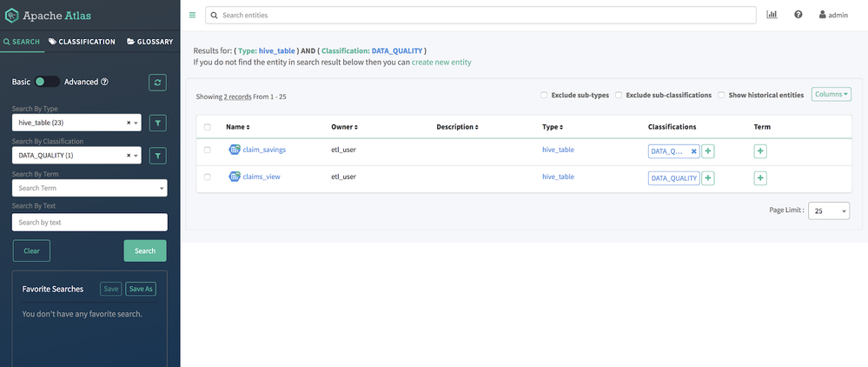Switch to the Glossary tab
This screenshot has width=868, height=367.
coord(149,41)
